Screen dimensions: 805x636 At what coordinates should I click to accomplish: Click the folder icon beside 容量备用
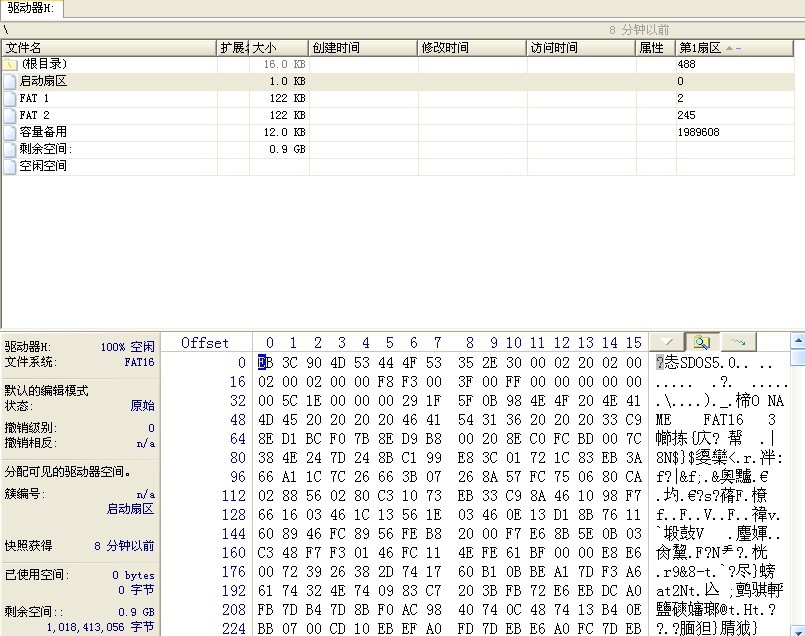(9, 132)
